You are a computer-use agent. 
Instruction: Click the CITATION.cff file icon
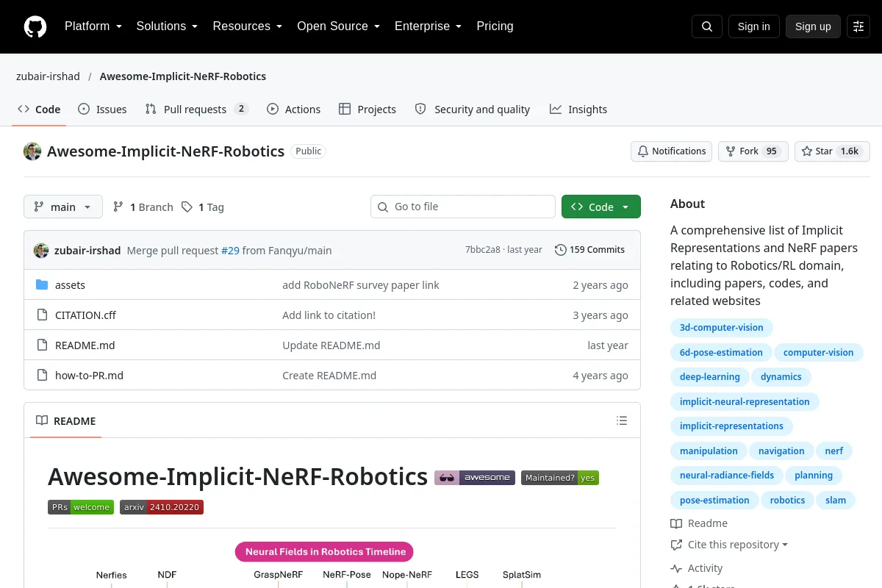coord(42,315)
